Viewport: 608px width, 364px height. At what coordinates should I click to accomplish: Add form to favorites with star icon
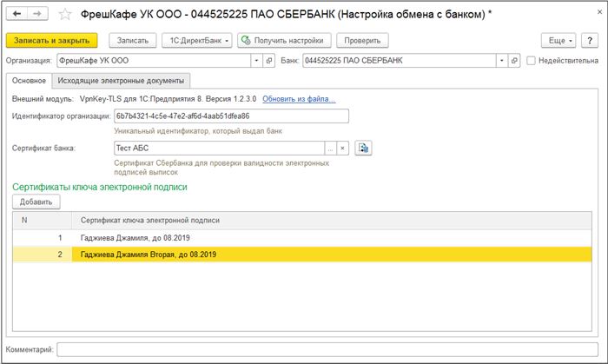point(65,15)
